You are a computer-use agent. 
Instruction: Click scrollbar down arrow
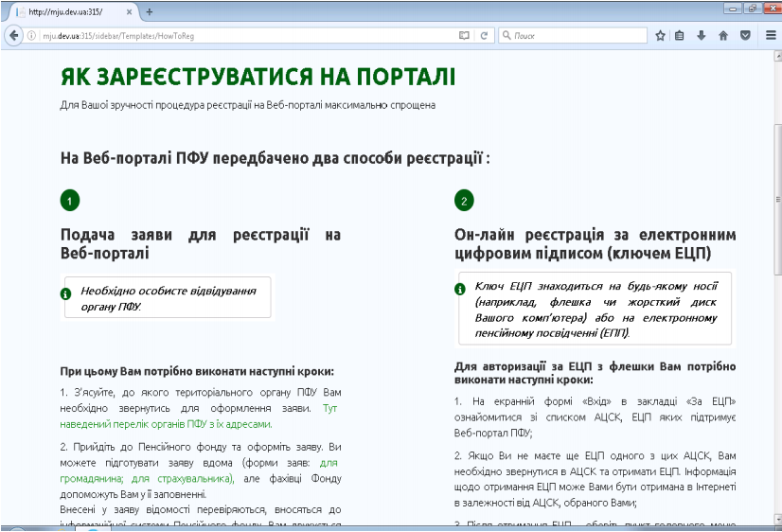click(x=777, y=520)
